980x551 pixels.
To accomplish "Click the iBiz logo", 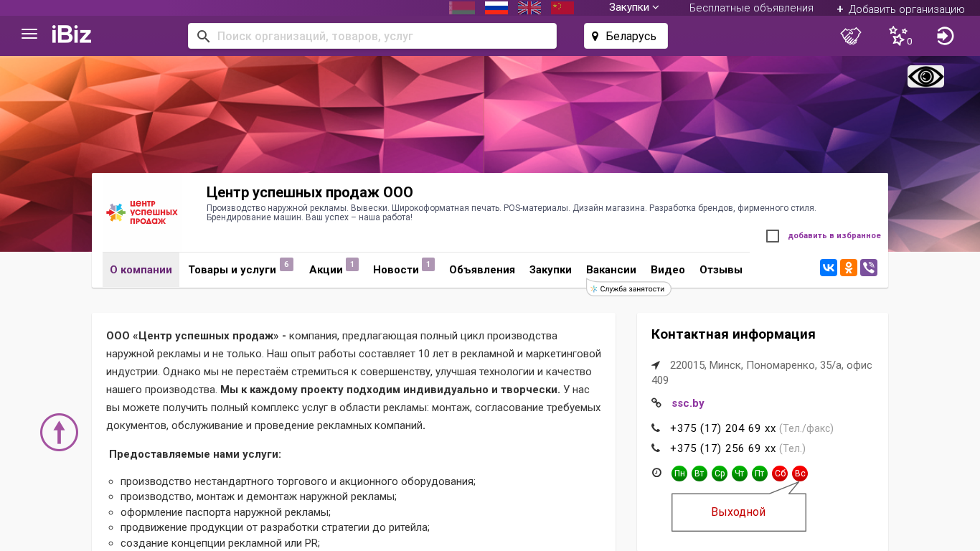I will click(x=72, y=34).
